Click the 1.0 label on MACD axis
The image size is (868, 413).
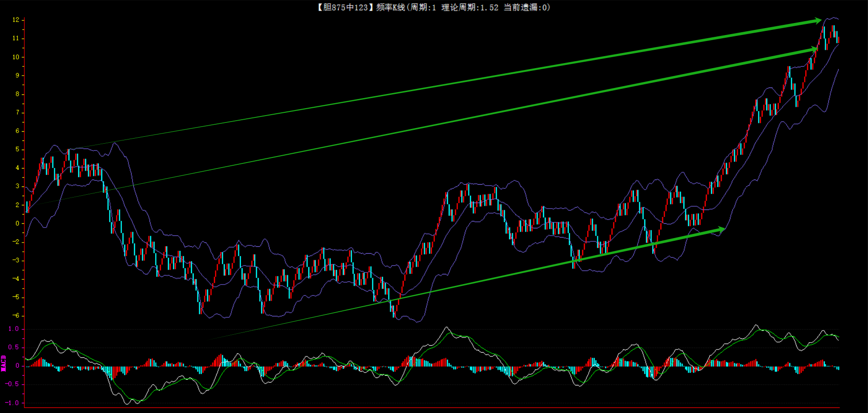13,329
